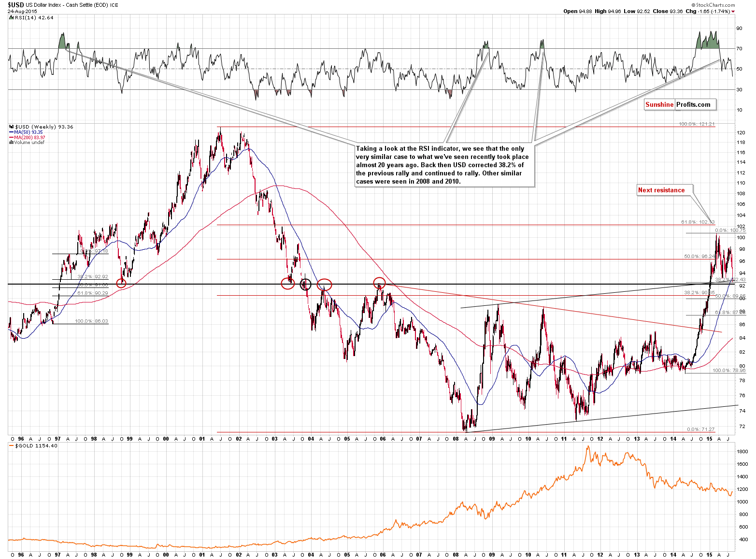Click the price axis label '120'

741,133
